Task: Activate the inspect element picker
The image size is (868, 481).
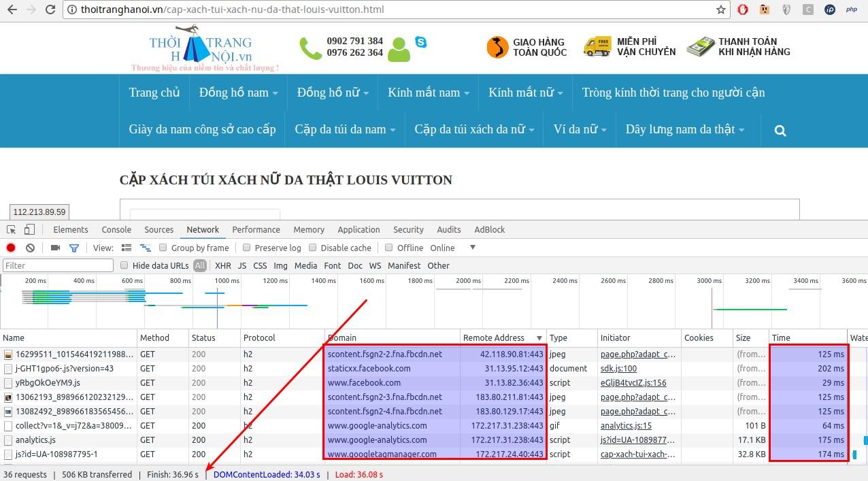Action: (x=12, y=230)
